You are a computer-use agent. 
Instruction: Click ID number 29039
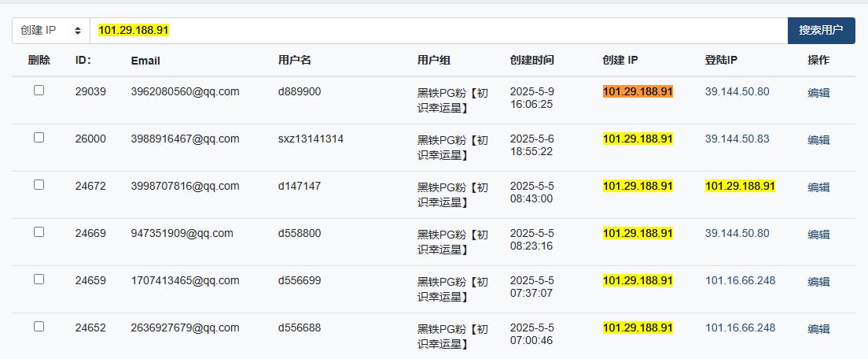click(x=90, y=91)
